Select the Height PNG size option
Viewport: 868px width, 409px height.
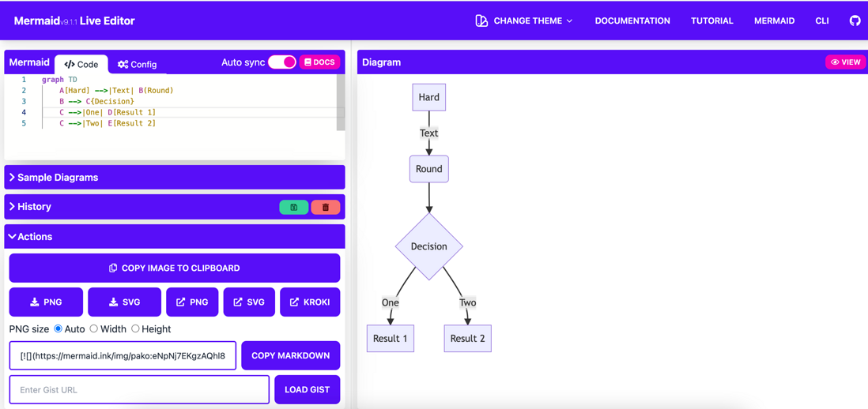coord(135,328)
